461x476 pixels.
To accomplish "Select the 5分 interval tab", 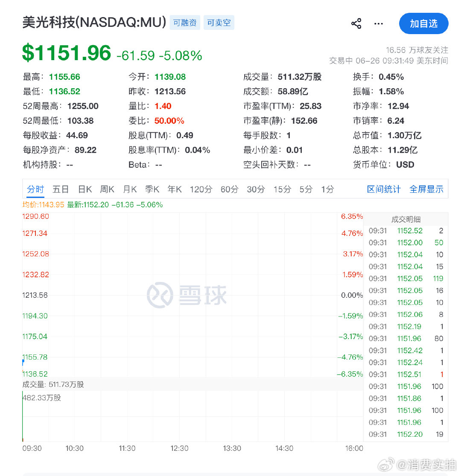I will tap(306, 189).
